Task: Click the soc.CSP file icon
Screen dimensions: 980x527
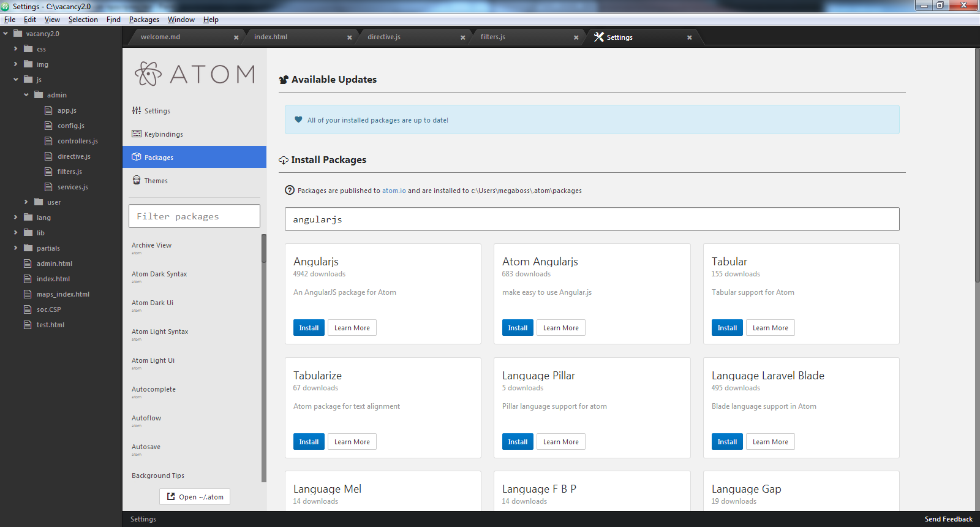Action: click(28, 309)
